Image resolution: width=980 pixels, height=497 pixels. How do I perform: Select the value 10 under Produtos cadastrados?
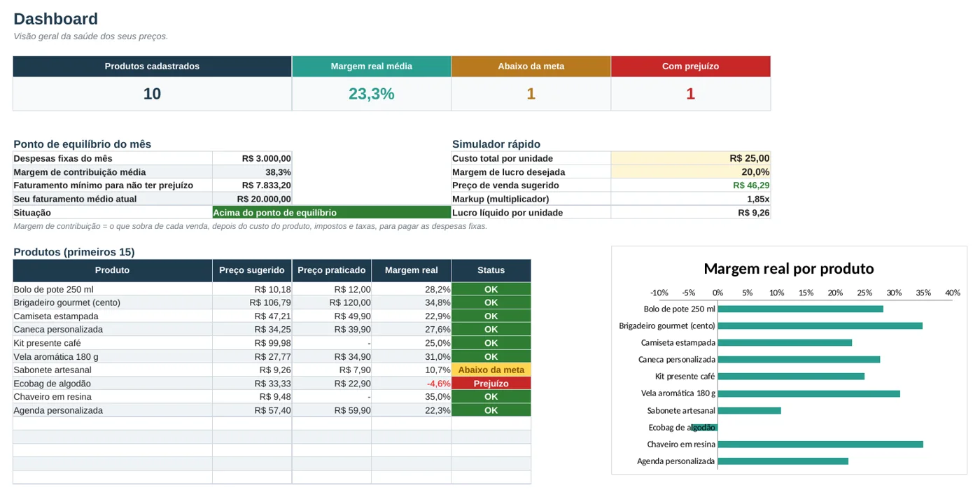point(152,94)
